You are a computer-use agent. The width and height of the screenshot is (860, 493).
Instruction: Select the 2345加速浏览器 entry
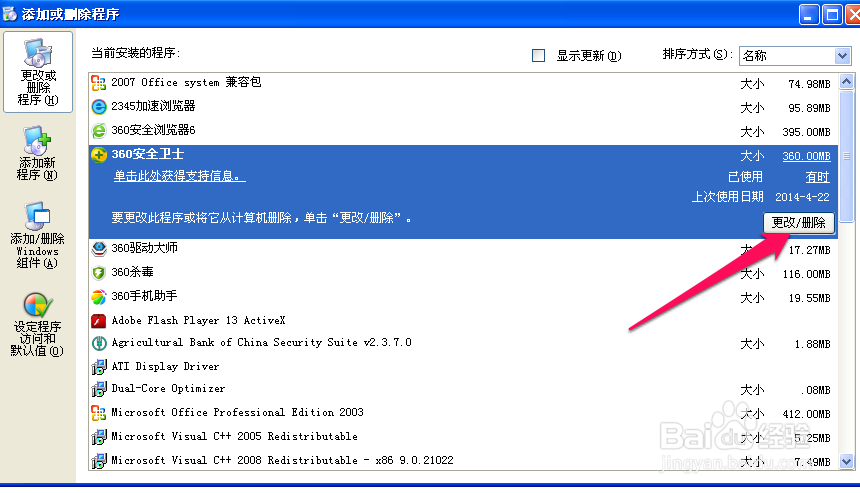pyautogui.click(x=463, y=107)
